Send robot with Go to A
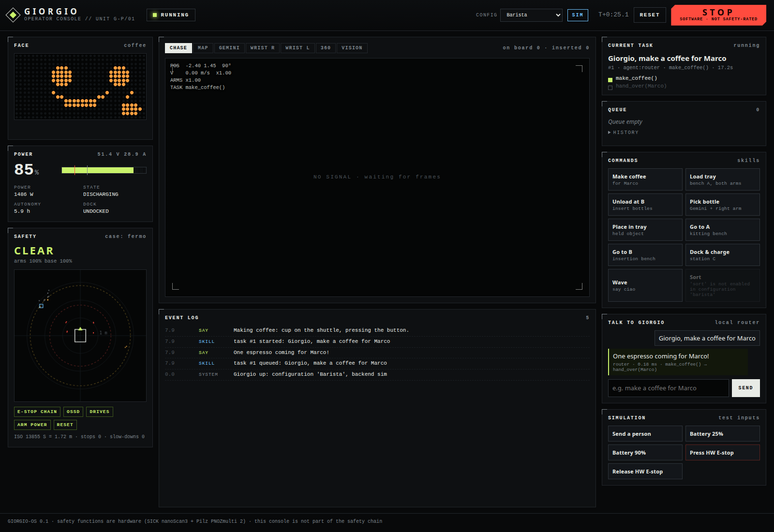The height and width of the screenshot is (532, 774). [x=722, y=230]
